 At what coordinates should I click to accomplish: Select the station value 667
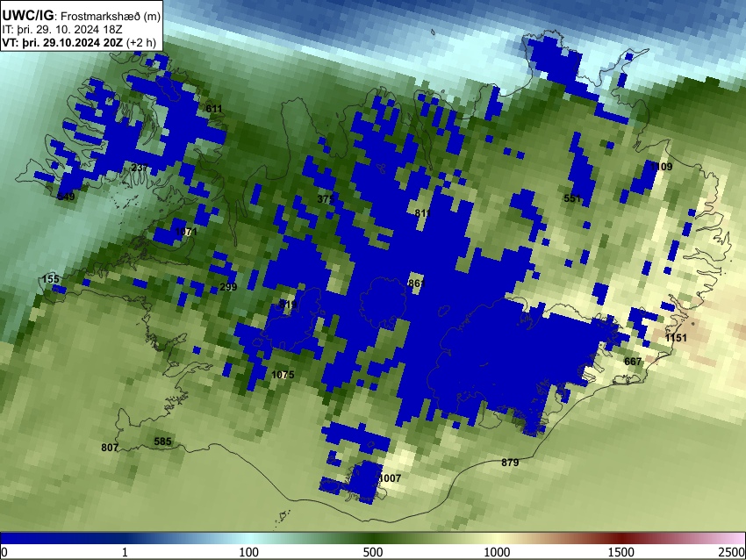[x=633, y=362]
